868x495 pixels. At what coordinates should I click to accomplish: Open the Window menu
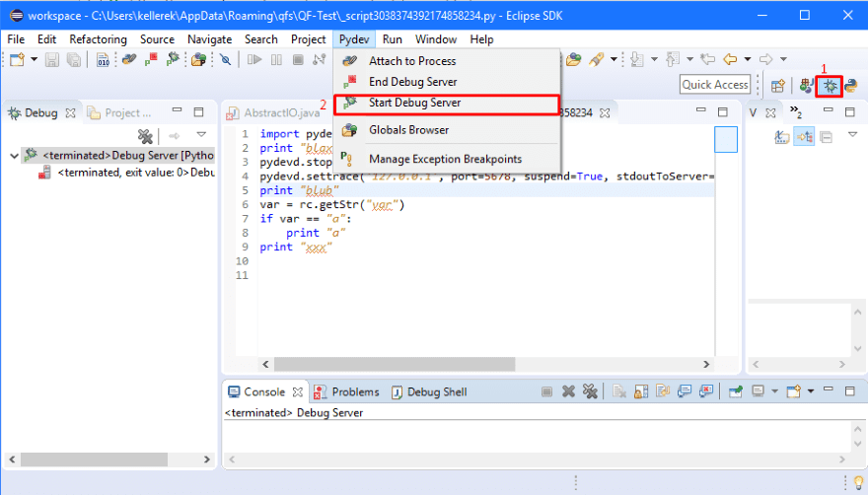pyautogui.click(x=436, y=39)
